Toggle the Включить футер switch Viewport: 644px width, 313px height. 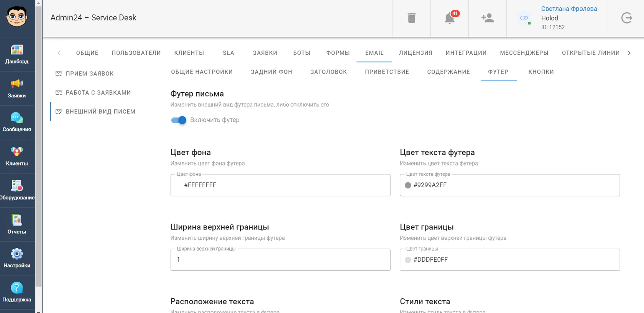[179, 120]
